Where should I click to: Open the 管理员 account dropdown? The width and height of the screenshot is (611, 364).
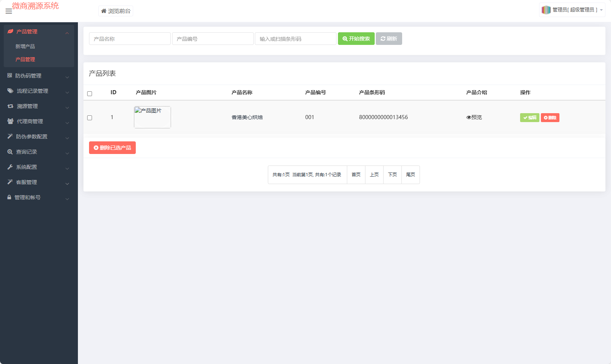(x=572, y=10)
